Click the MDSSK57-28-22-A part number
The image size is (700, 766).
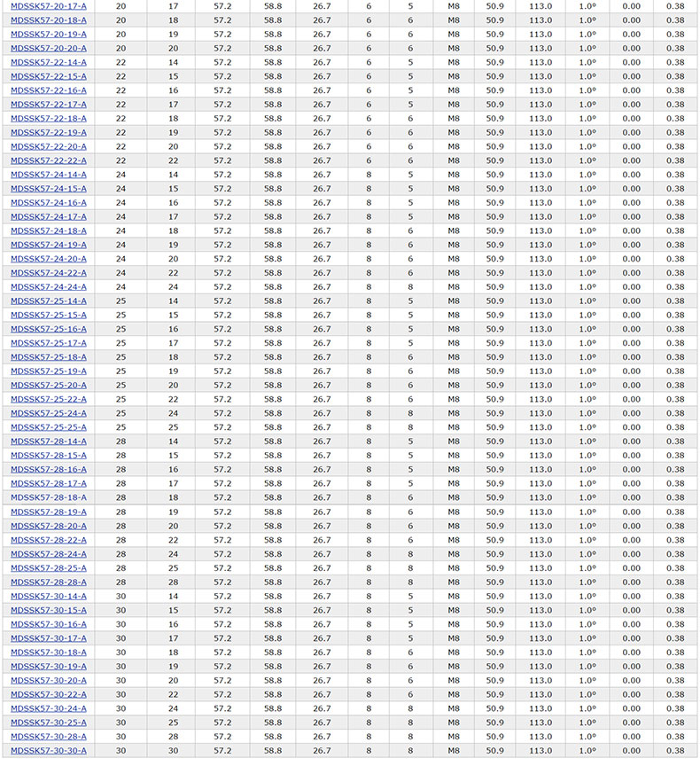click(x=49, y=540)
